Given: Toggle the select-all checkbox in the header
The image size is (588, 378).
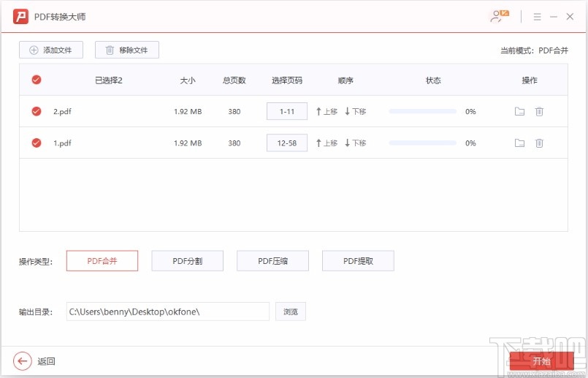Looking at the screenshot, I should pos(37,80).
